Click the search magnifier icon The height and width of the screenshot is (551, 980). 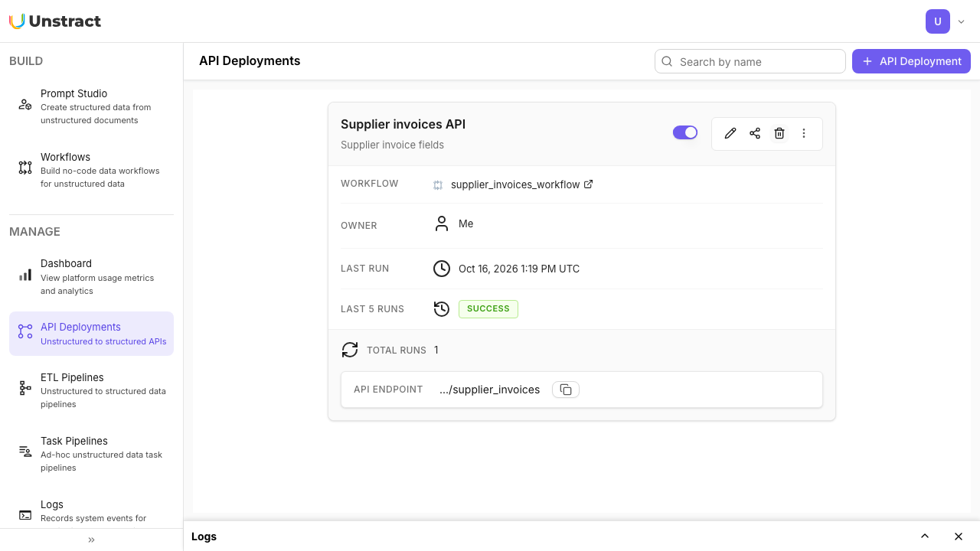tap(667, 61)
